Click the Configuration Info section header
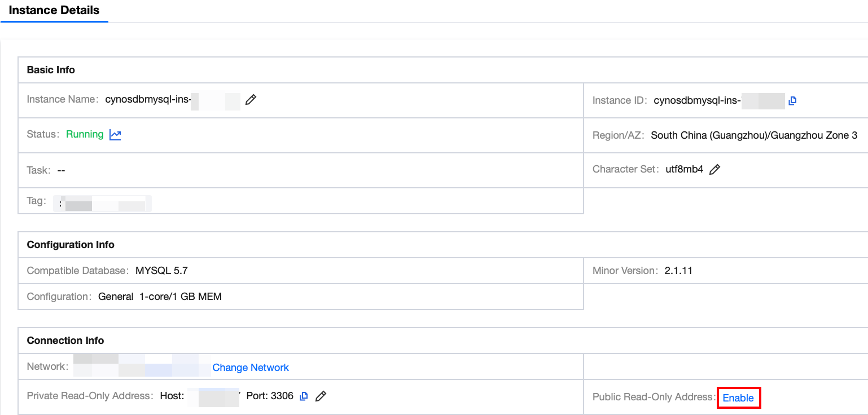868x415 pixels. coord(71,245)
